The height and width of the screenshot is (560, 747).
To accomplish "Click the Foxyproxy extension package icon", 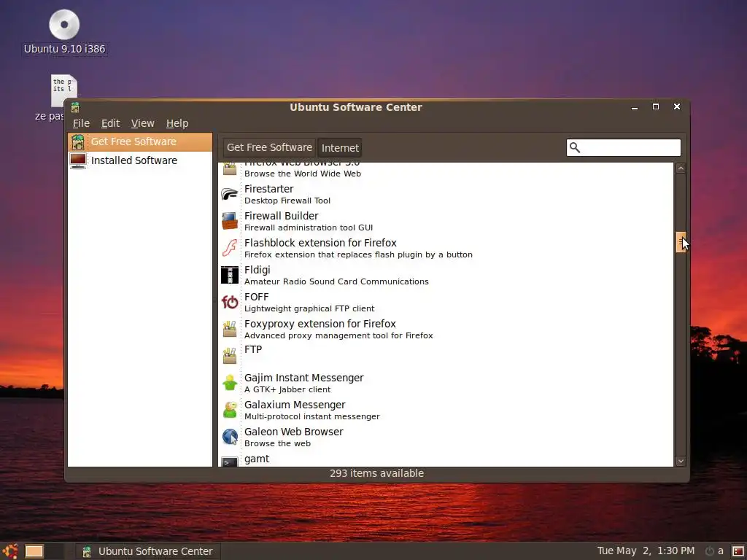I will pyautogui.click(x=230, y=329).
